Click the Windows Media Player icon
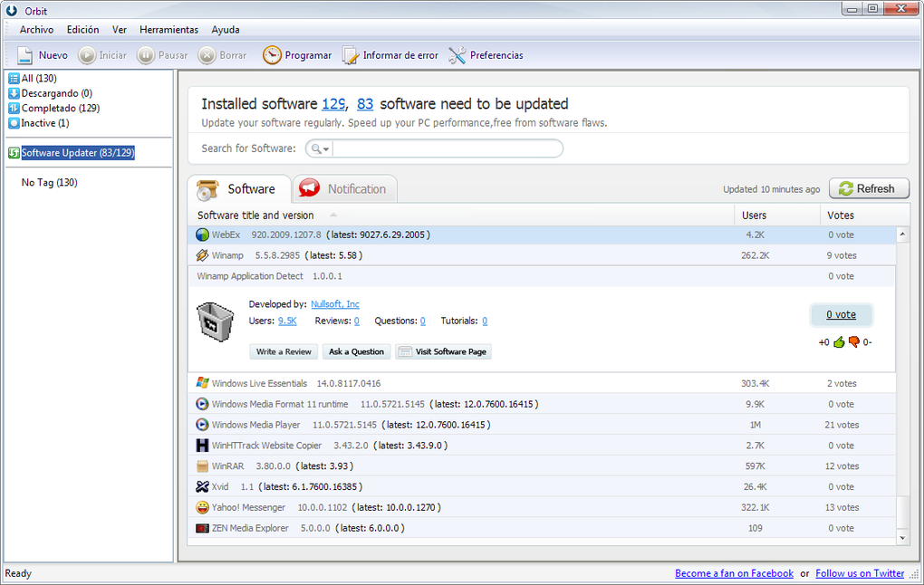 click(x=203, y=425)
